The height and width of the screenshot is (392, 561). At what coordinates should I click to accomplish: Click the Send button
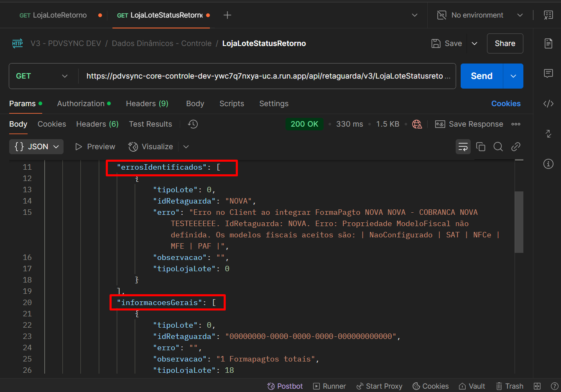(x=482, y=76)
